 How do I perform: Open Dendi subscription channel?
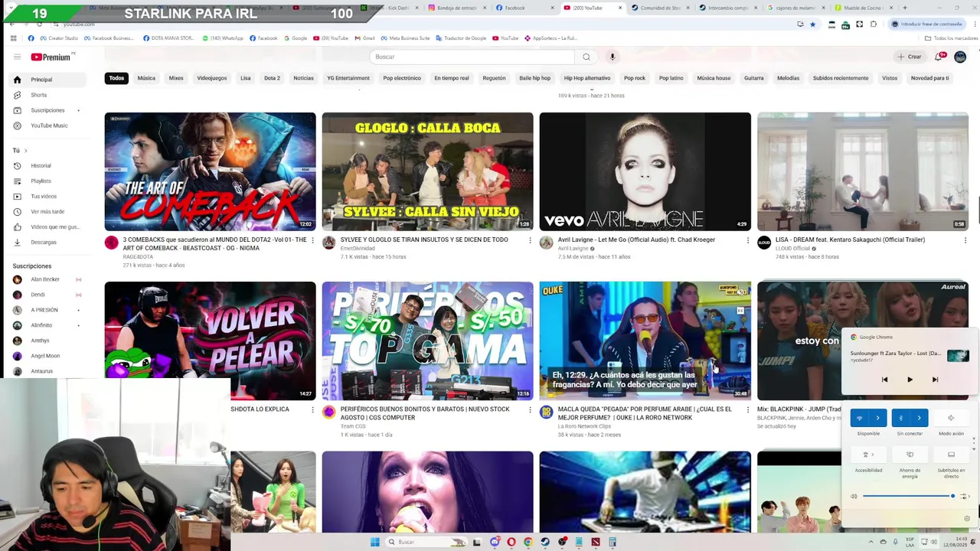[x=38, y=295]
